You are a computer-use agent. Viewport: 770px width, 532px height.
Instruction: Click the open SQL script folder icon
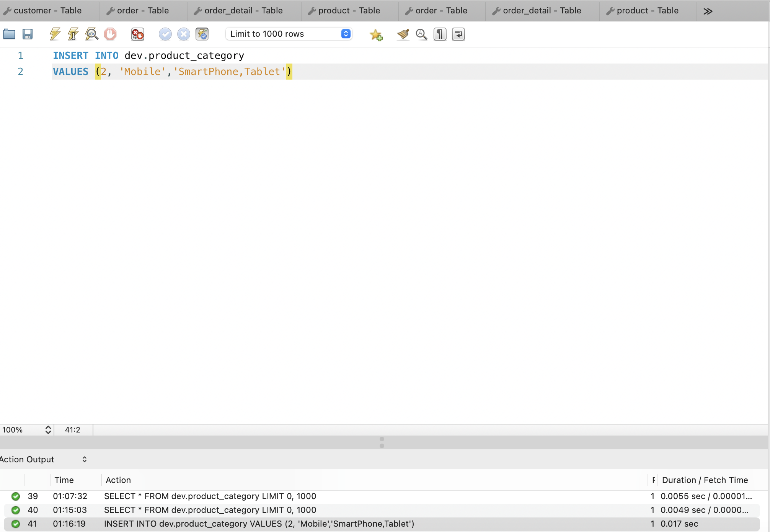9,34
